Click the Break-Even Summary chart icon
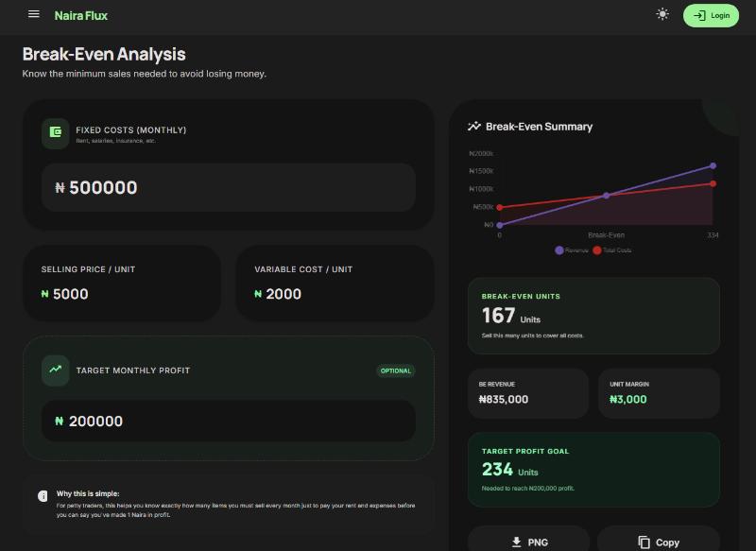 pyautogui.click(x=474, y=127)
